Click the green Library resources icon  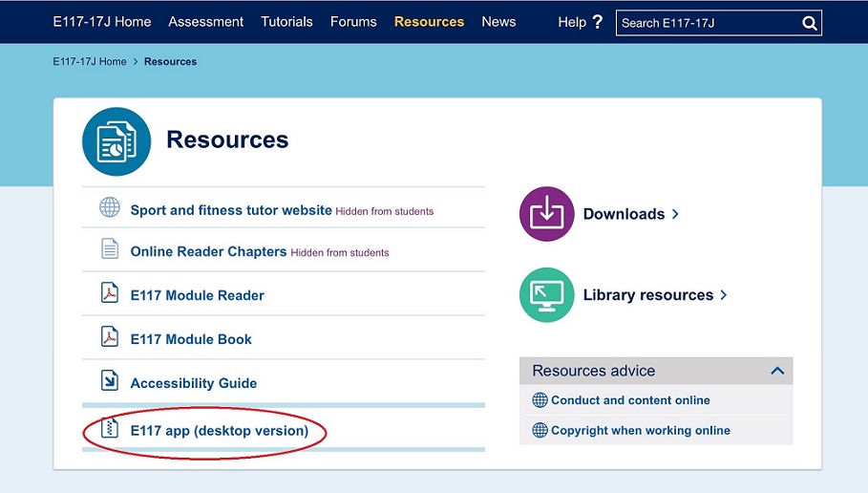pyautogui.click(x=546, y=294)
